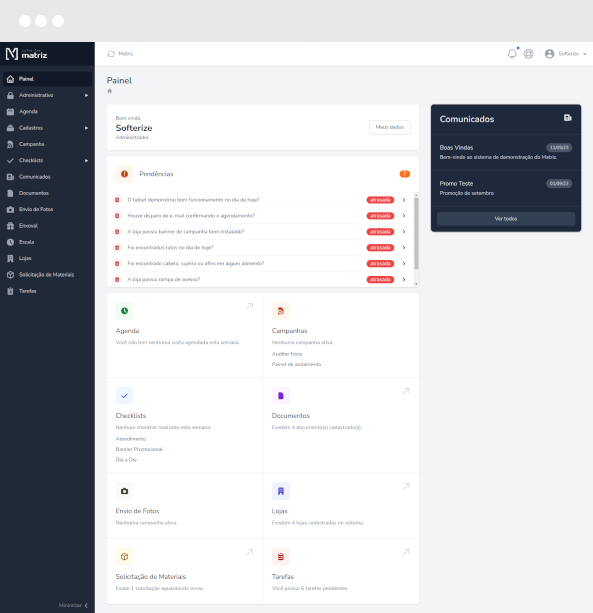
Task: Click the Envio de Fotos camera icon
Action: [124, 491]
